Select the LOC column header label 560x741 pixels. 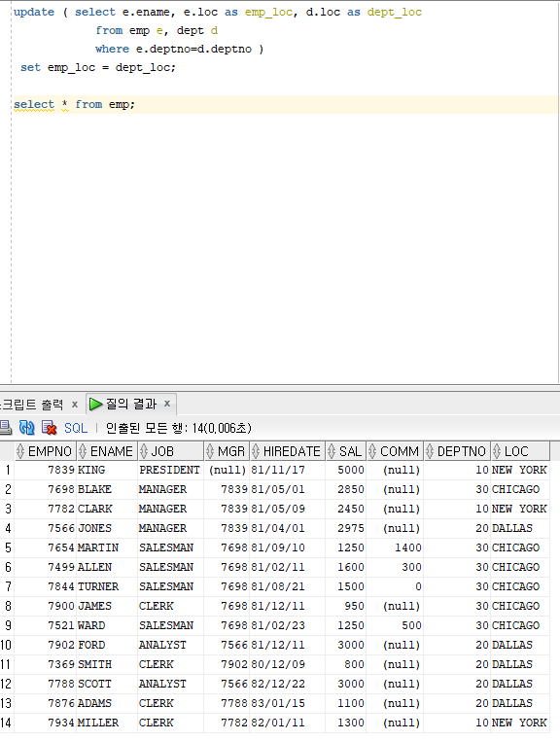pos(516,452)
